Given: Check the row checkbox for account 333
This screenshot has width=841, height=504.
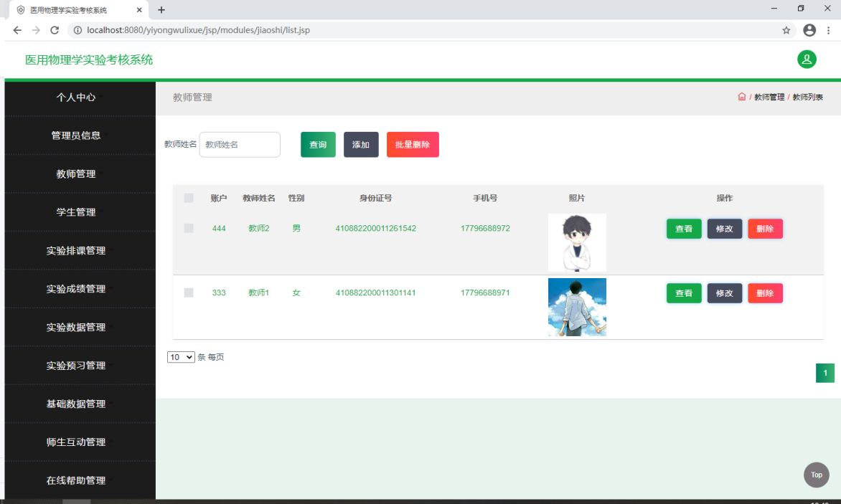Looking at the screenshot, I should point(188,293).
